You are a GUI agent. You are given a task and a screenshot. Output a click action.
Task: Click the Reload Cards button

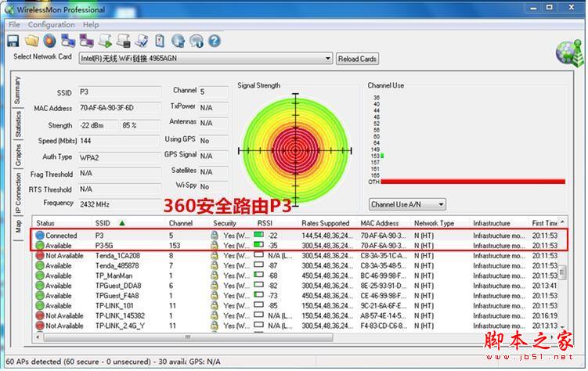tap(357, 59)
